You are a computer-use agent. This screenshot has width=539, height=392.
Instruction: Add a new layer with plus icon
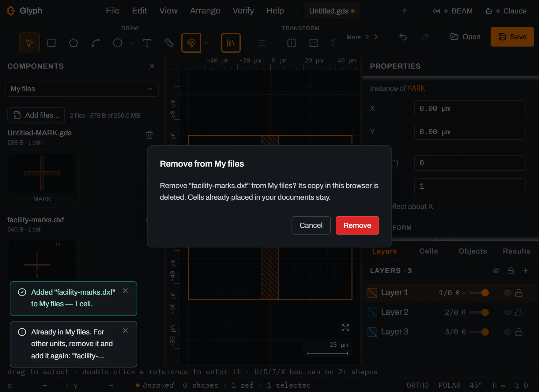(526, 271)
